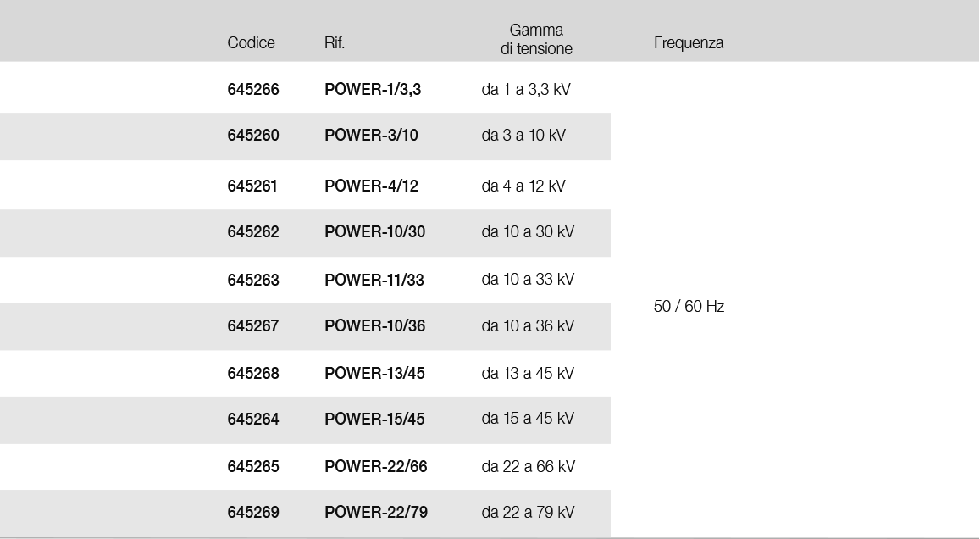
Task: Select the 'da 22 a 79 kV' cell
Action: click(528, 513)
